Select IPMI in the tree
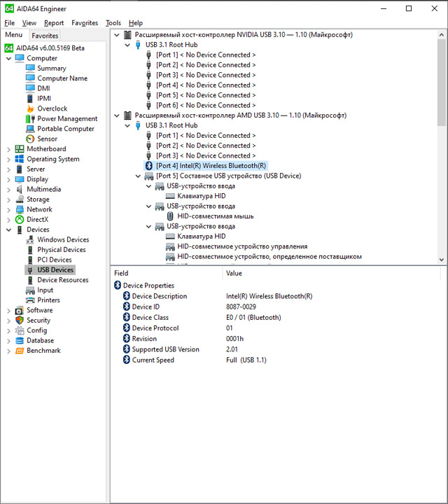Screen dimensions: 448x504 pos(44,99)
